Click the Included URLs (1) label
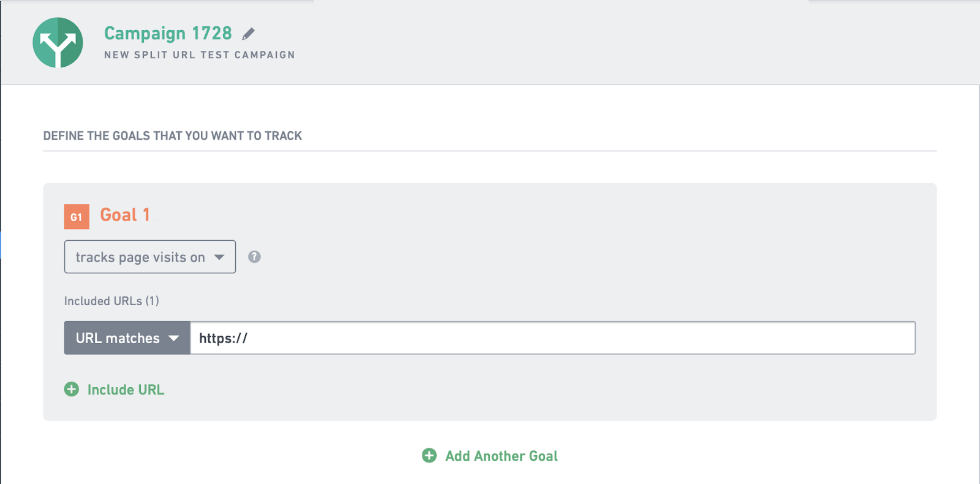Screen dimensions: 980x484 pyautogui.click(x=111, y=301)
